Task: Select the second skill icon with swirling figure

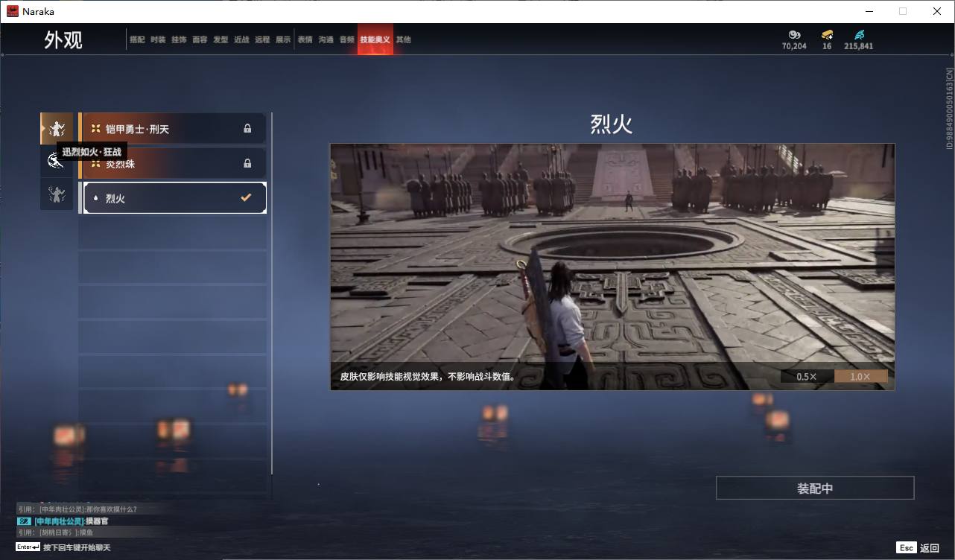Action: click(57, 161)
